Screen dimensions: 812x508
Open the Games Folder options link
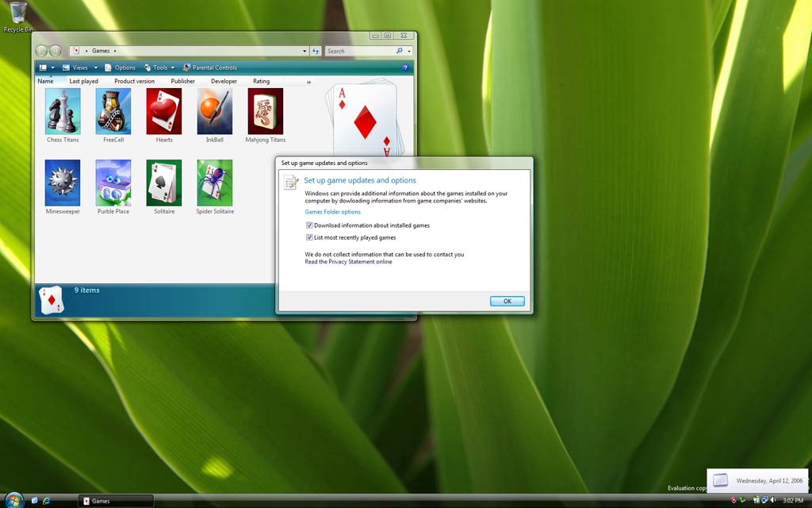pos(332,212)
